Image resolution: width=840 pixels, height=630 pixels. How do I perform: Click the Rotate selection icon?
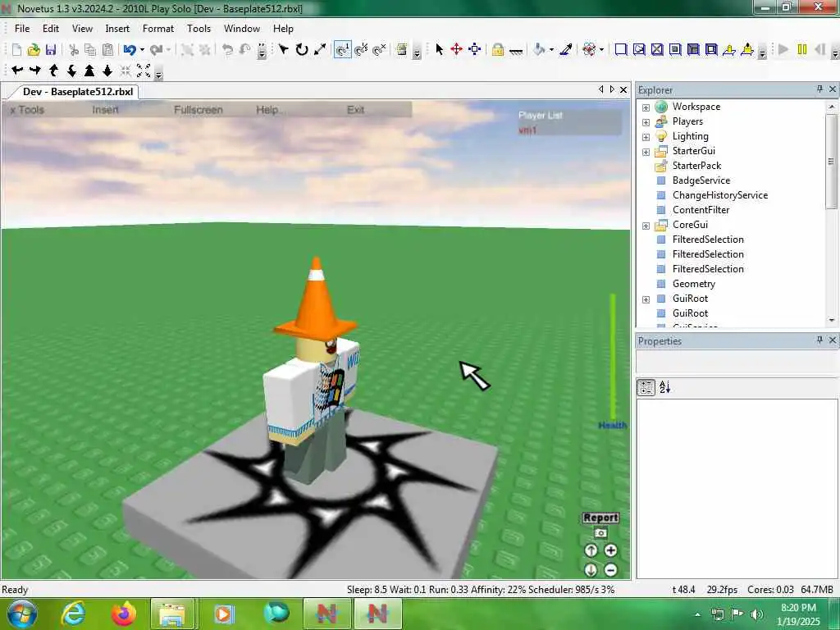pyautogui.click(x=302, y=50)
